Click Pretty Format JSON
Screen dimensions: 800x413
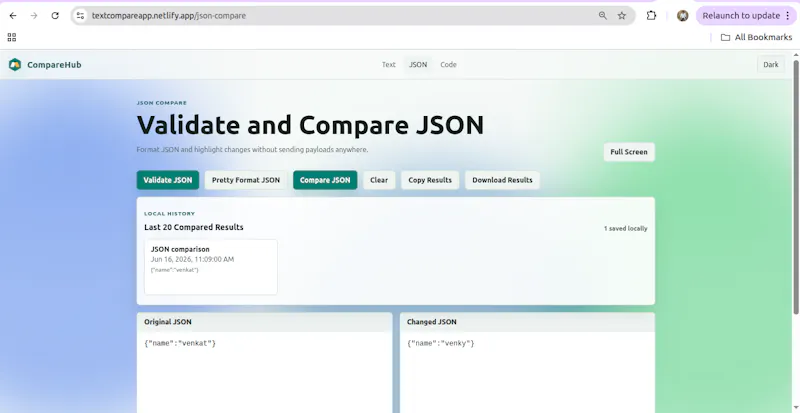point(246,180)
